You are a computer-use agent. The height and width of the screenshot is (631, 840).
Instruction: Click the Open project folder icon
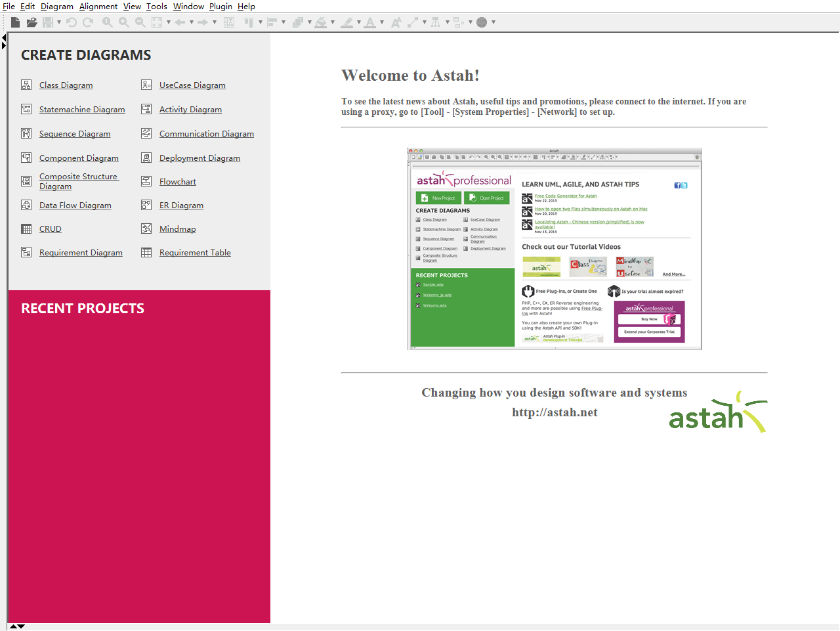click(x=31, y=22)
